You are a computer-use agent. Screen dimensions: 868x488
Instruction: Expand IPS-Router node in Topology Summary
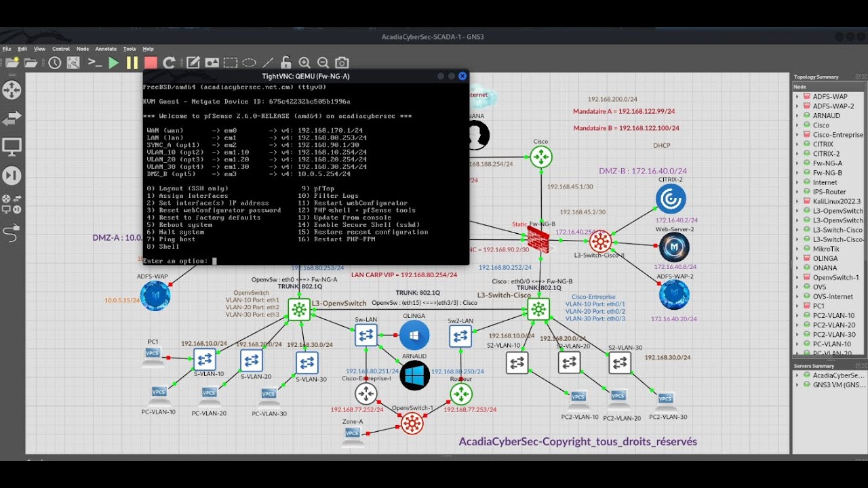pyautogui.click(x=797, y=192)
